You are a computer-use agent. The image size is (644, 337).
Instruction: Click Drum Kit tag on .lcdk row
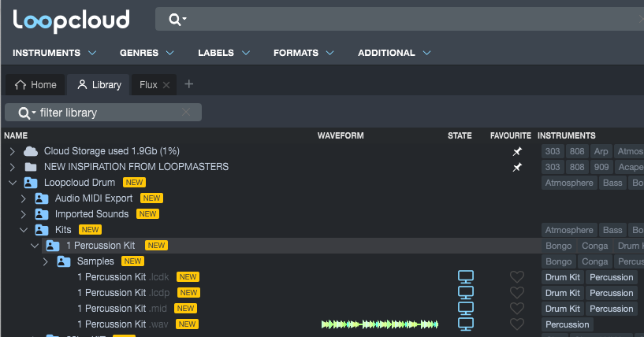563,277
